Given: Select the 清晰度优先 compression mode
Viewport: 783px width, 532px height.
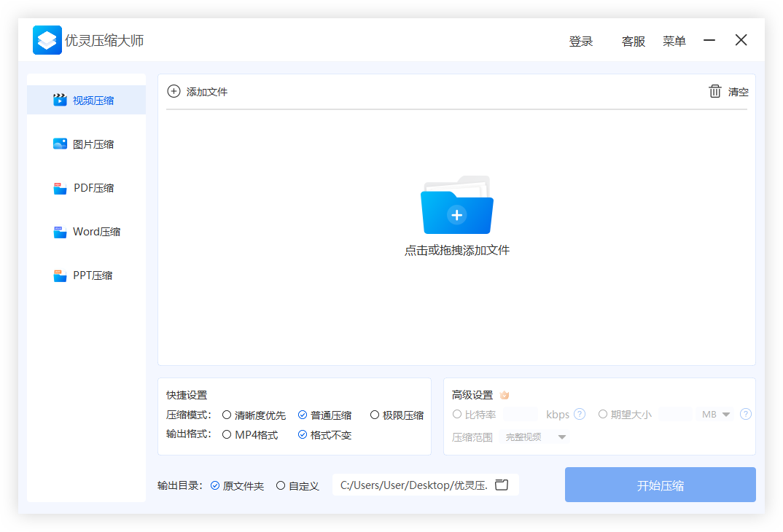Looking at the screenshot, I should (x=227, y=415).
